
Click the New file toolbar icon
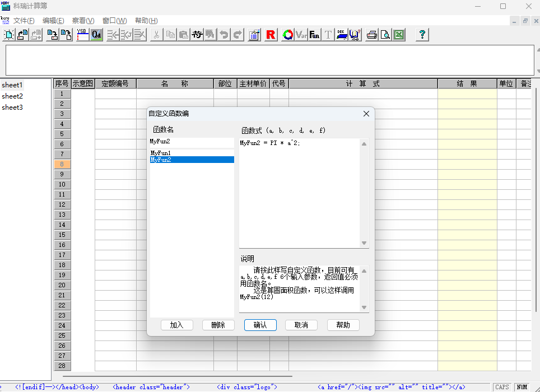coord(10,35)
